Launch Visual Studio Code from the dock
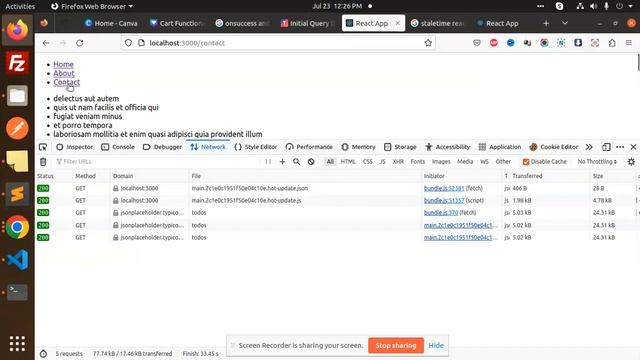The width and height of the screenshot is (640, 360). 17,260
